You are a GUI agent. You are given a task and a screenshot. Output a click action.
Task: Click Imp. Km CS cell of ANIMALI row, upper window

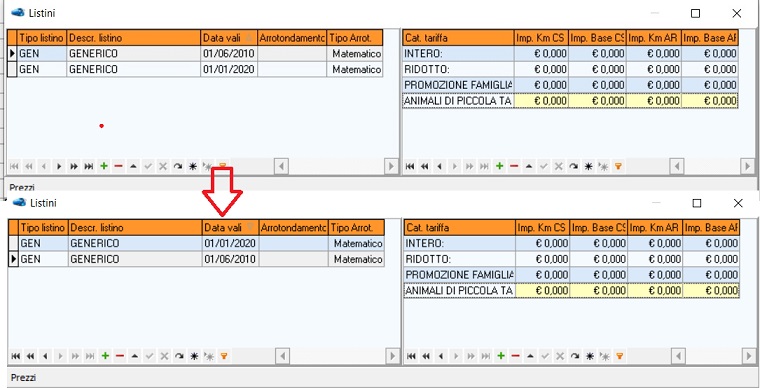pos(541,101)
